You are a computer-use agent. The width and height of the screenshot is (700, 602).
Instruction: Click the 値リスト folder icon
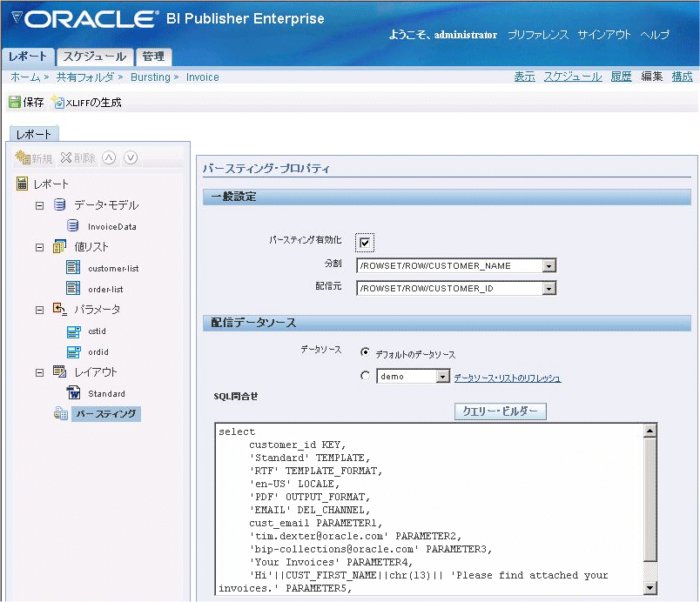point(59,246)
